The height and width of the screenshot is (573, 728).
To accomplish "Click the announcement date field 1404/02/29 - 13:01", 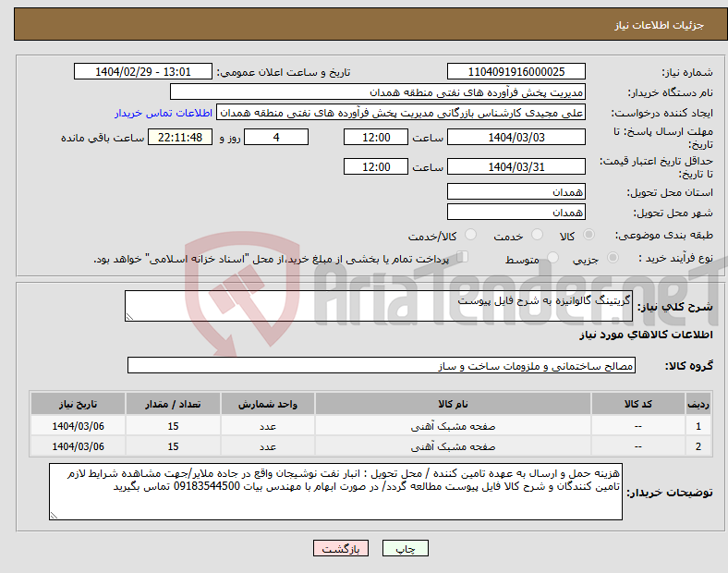I will 143,71.
